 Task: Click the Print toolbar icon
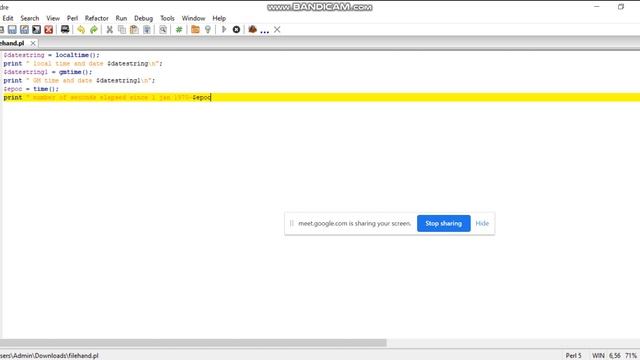(65, 29)
